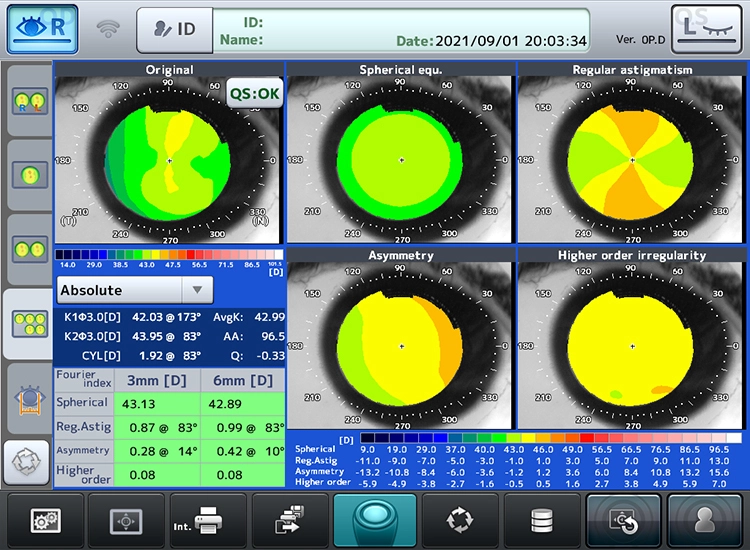The width and height of the screenshot is (750, 550).
Task: Click the alignment target screen icon
Action: [x=125, y=520]
